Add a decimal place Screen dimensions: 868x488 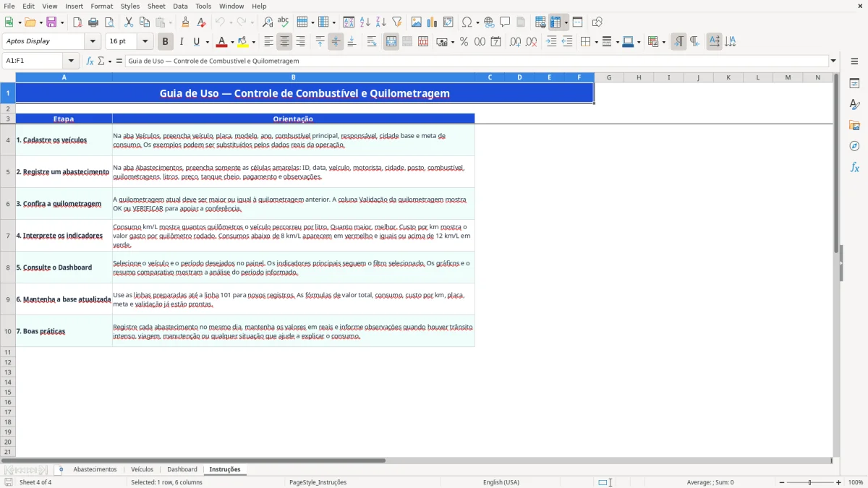click(x=515, y=42)
